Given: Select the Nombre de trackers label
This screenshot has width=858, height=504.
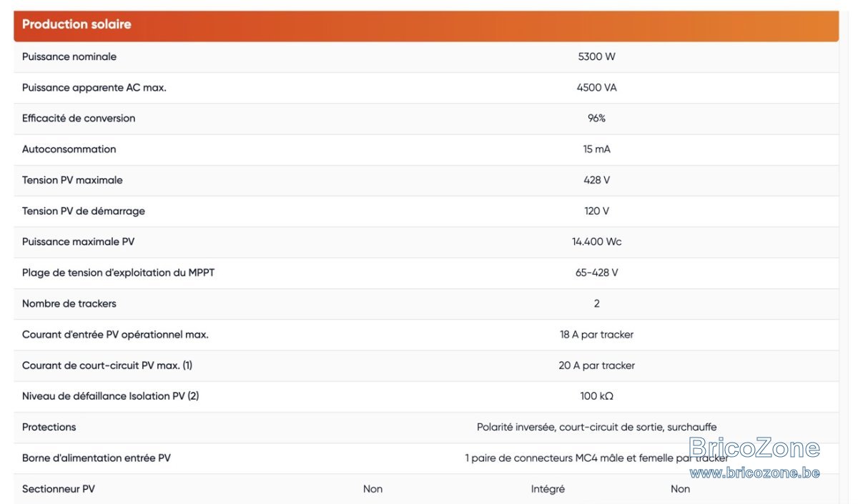Looking at the screenshot, I should (69, 303).
